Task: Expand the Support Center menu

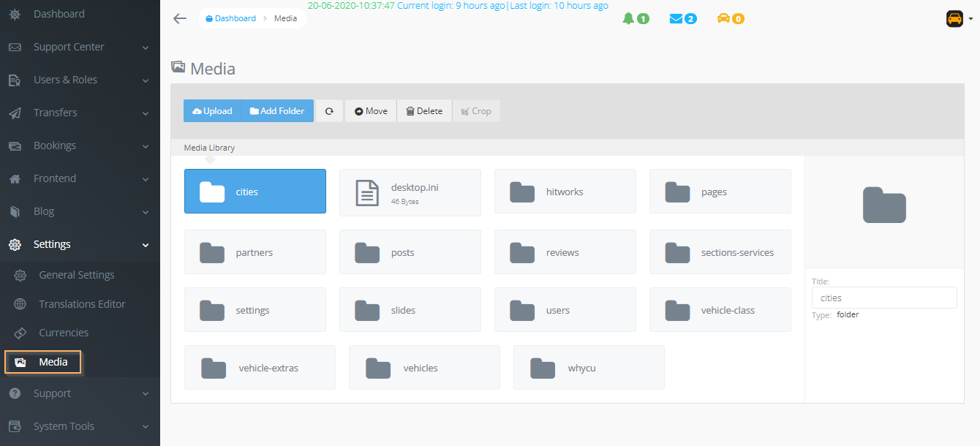Action: click(80, 47)
